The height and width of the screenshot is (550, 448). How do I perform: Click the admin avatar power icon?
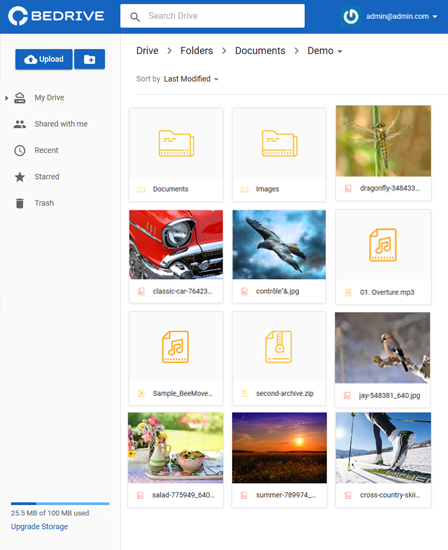350,16
